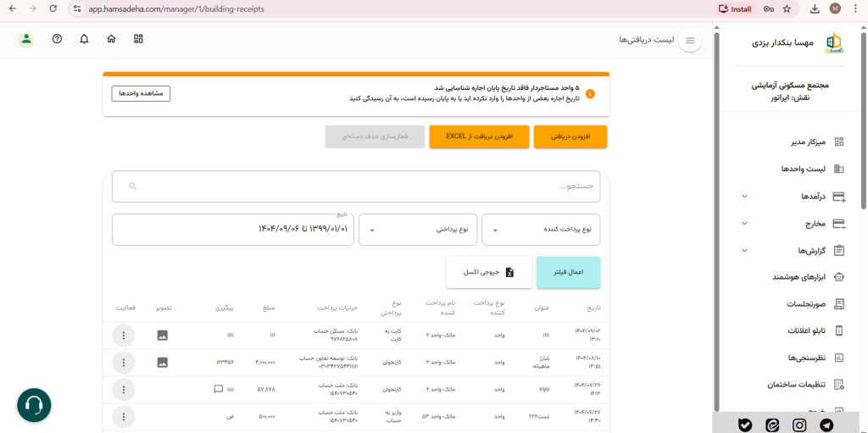Apply filters with the اعمال فیلتر button
This screenshot has height=433, width=868.
569,272
